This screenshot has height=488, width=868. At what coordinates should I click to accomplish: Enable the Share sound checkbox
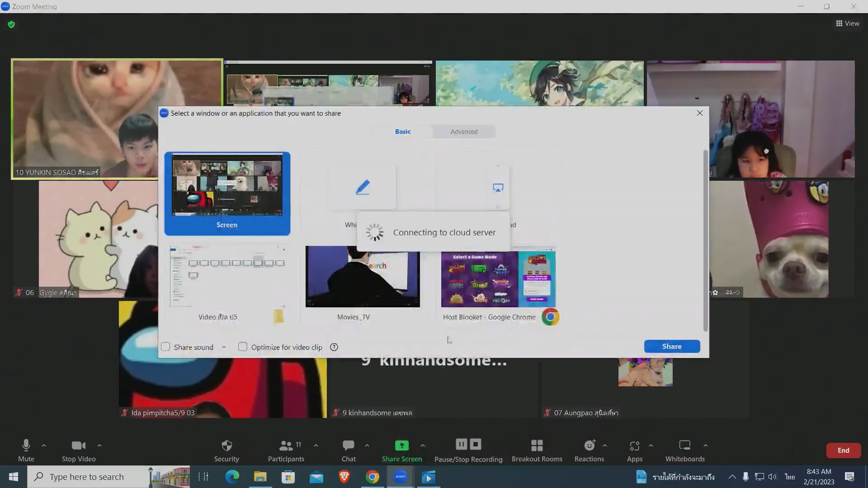(165, 347)
